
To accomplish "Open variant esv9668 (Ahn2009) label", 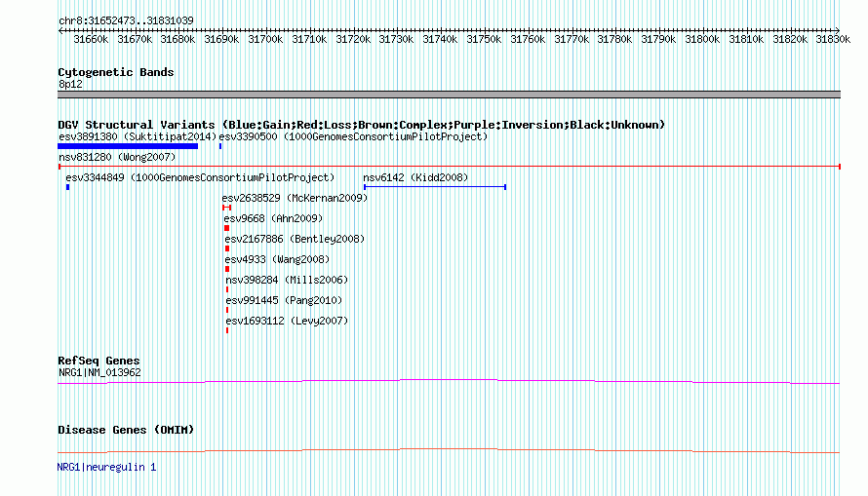I will (273, 219).
